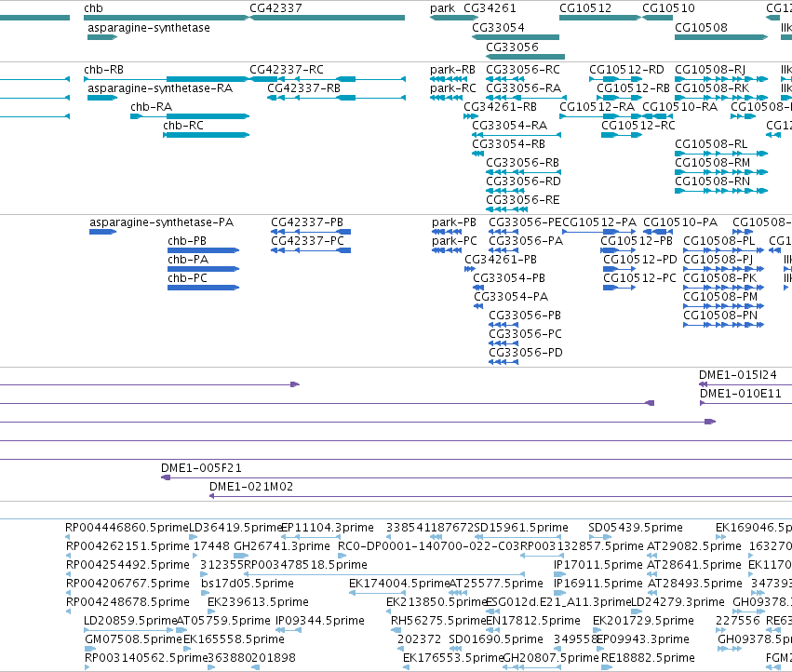The image size is (792, 672).
Task: Click transcript CG33056-RD
Action: 523,181
